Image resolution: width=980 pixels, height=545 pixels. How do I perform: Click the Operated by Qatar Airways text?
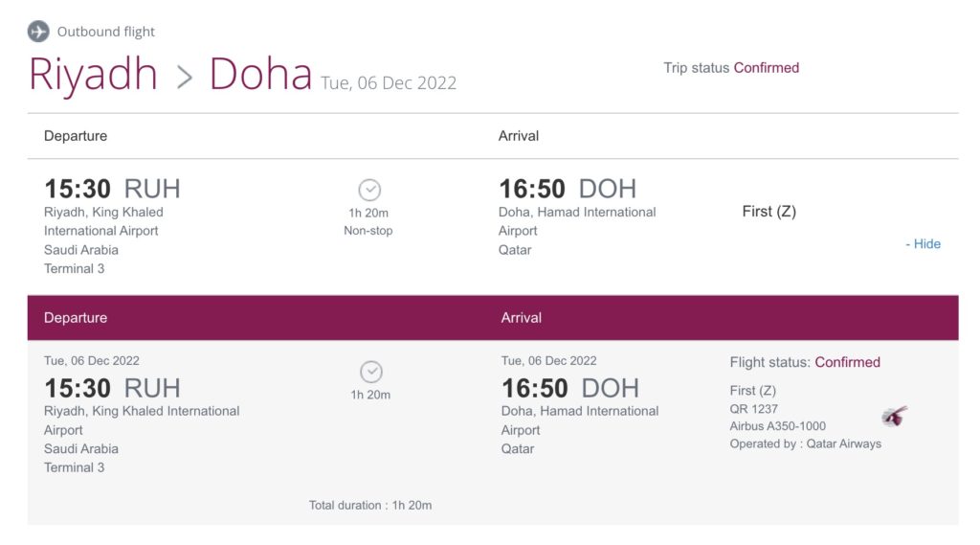(x=805, y=443)
